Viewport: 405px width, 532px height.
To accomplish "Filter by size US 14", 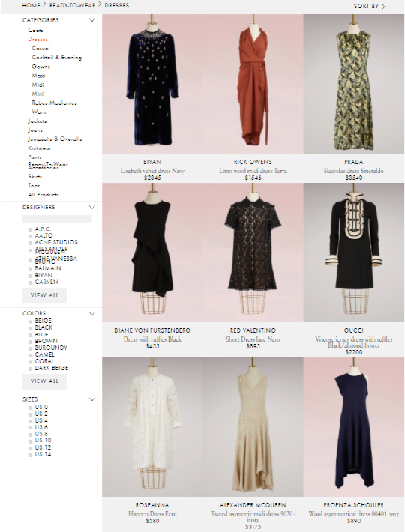I will [43, 454].
